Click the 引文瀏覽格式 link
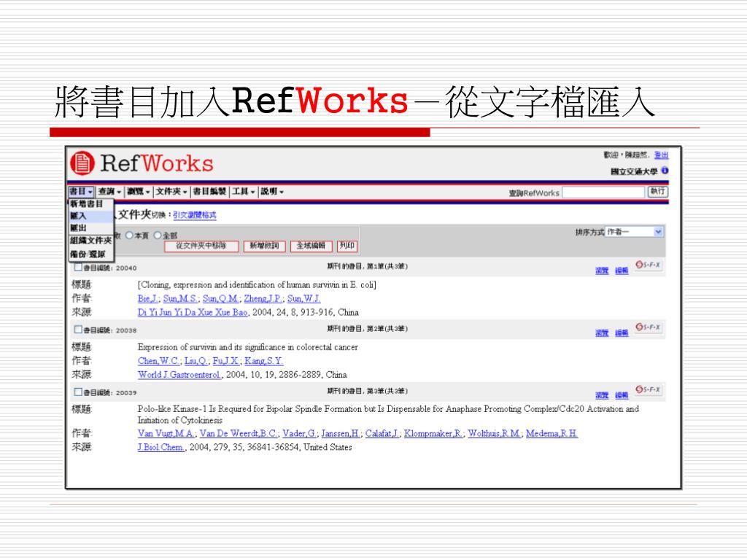This screenshot has height=560, width=747. pyautogui.click(x=194, y=215)
